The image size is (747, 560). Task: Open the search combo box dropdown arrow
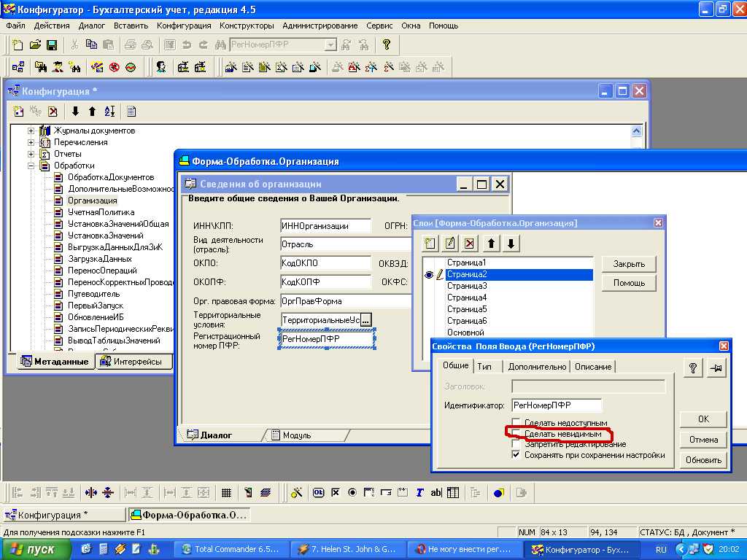point(330,45)
